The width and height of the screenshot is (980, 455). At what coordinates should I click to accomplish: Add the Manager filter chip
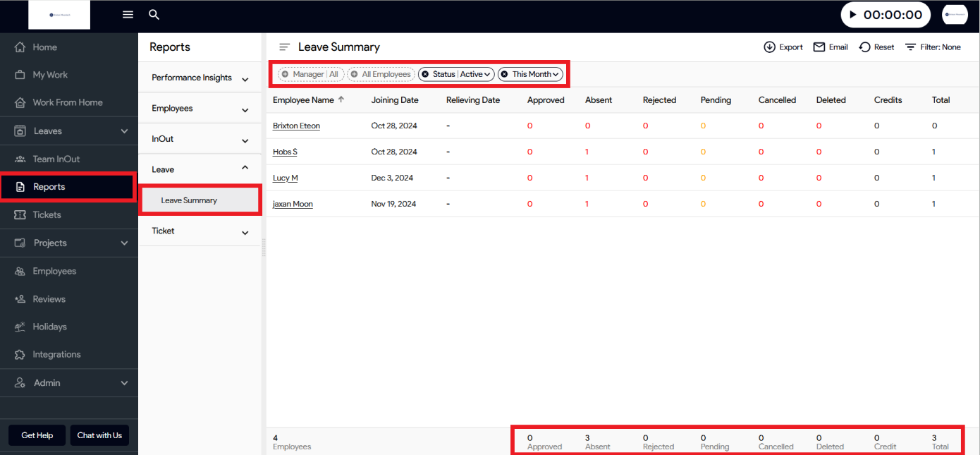(286, 74)
